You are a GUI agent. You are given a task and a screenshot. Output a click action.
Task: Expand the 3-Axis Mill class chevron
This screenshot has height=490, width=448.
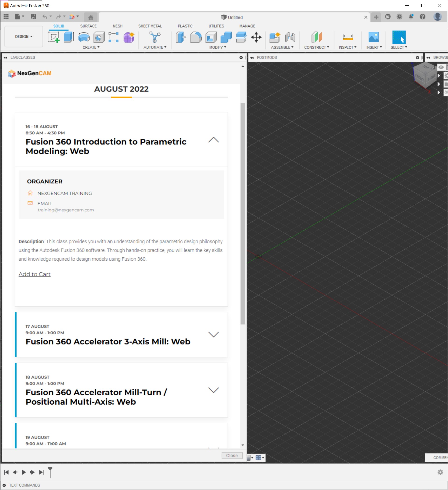point(213,334)
